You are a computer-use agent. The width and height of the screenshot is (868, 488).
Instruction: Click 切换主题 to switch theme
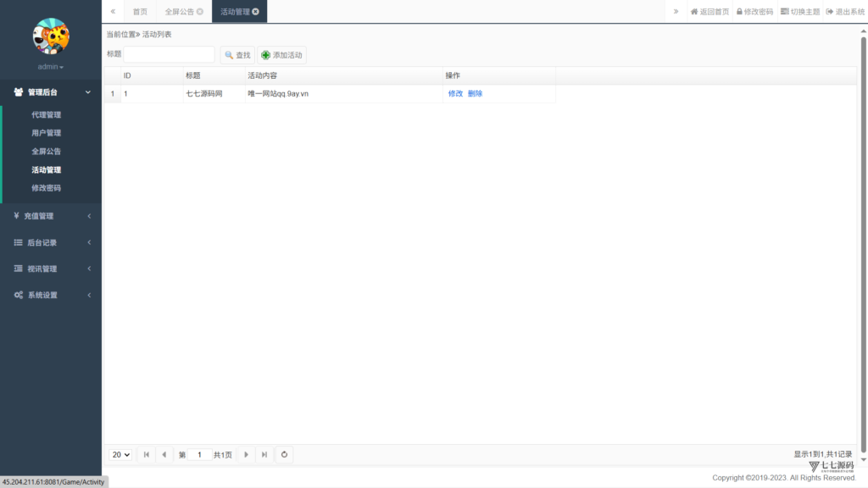pyautogui.click(x=800, y=12)
